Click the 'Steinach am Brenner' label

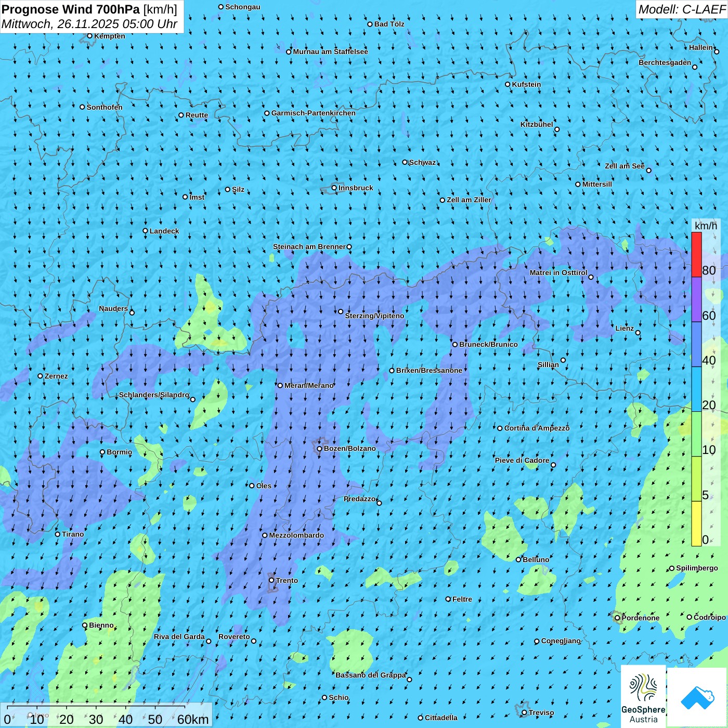pyautogui.click(x=309, y=246)
